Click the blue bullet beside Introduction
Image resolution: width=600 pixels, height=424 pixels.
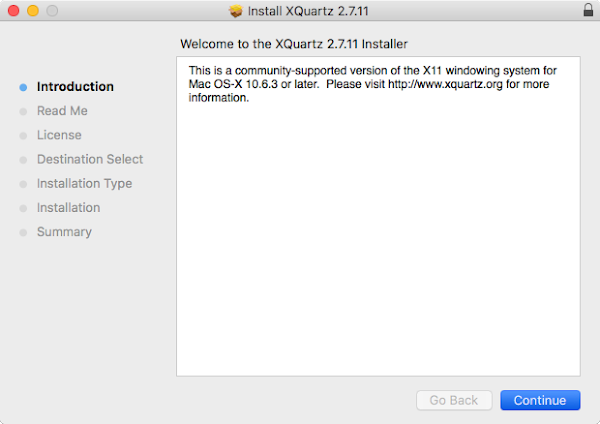(x=23, y=87)
